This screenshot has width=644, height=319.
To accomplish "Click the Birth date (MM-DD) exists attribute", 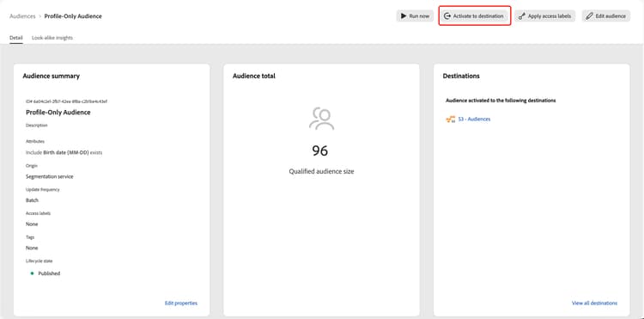I will coord(64,152).
